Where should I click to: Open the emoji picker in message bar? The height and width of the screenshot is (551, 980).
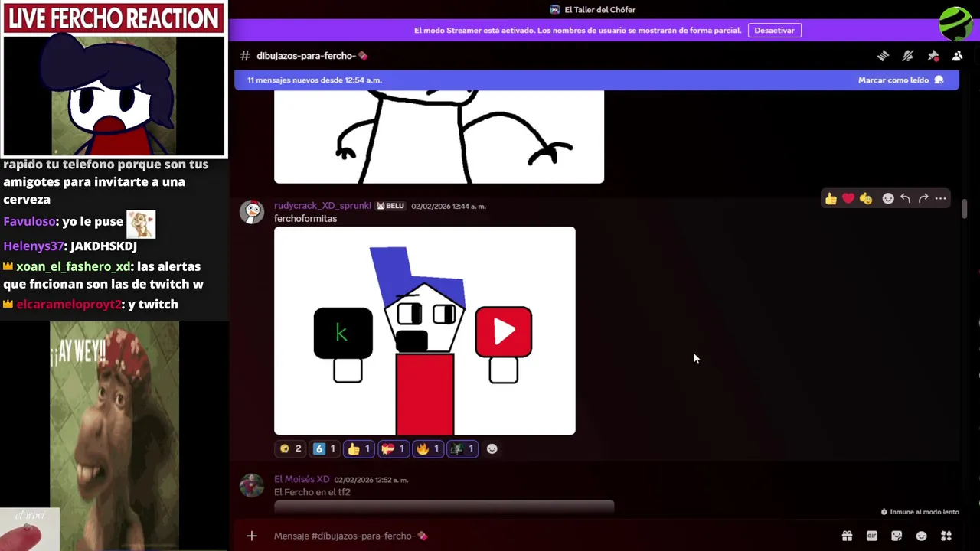[922, 536]
